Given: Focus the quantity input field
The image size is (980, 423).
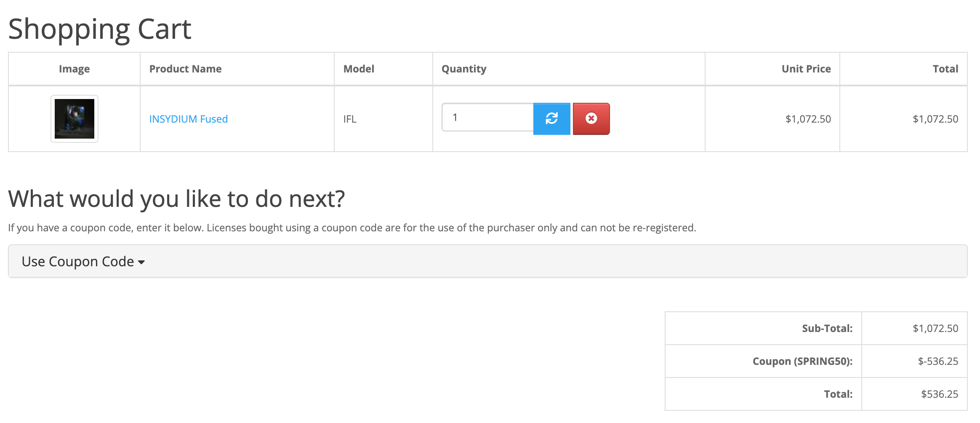Looking at the screenshot, I should click(x=487, y=117).
